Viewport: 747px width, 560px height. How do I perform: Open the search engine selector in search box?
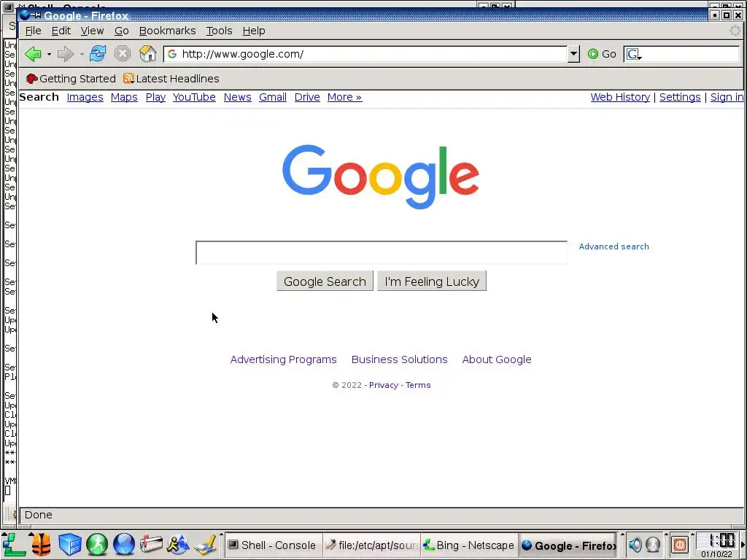coord(634,54)
